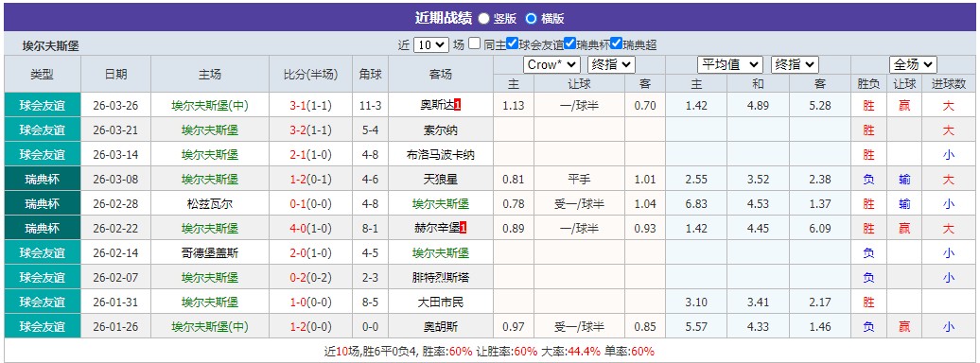Click the 瑞典杯 tag in the 26-02-22 row
980x363 pixels.
tap(43, 229)
